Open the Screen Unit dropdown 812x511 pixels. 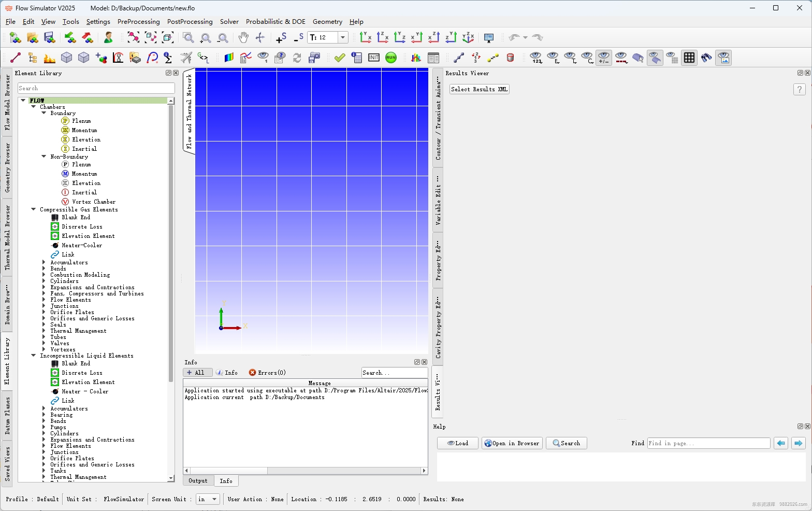(x=208, y=499)
